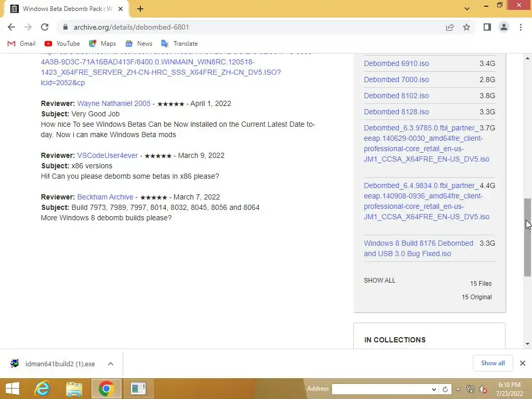Open the network tray icon
Viewport: 532px width, 399px height.
(x=471, y=389)
